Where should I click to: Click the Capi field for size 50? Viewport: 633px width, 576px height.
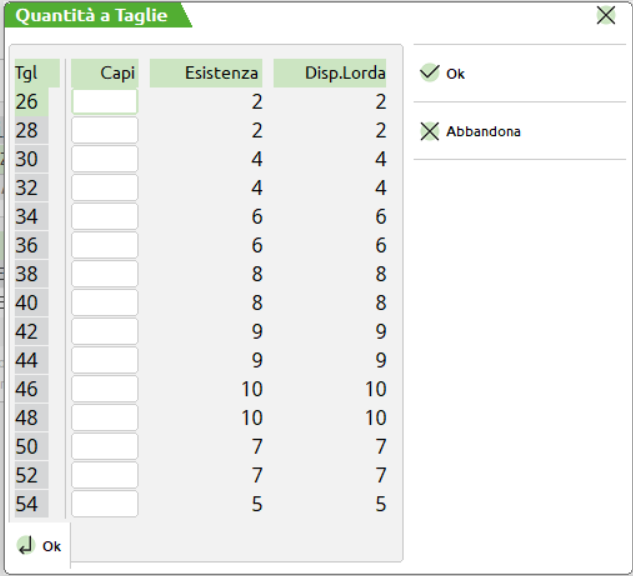[104, 447]
